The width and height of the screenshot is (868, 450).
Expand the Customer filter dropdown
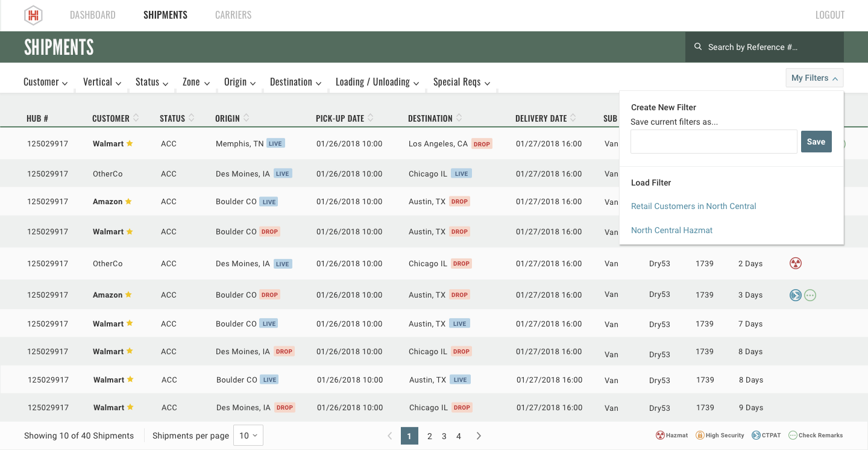click(45, 82)
